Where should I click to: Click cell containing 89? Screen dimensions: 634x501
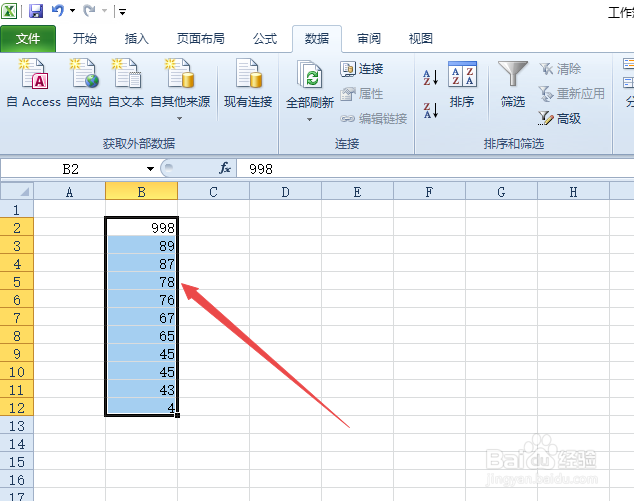coord(142,245)
